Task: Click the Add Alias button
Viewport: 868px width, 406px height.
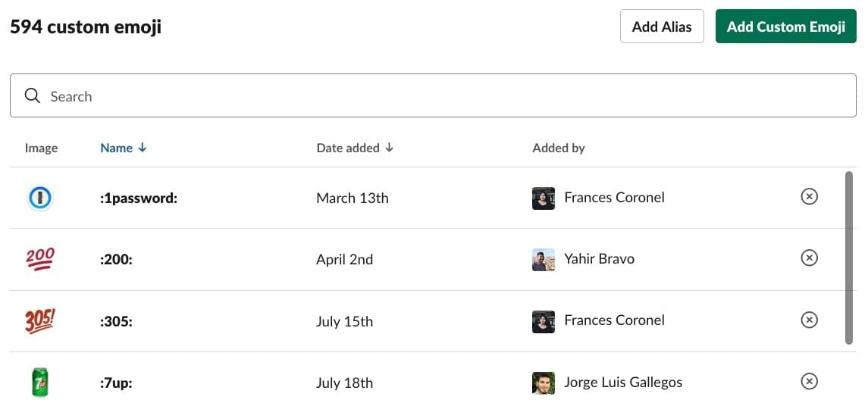Action: click(x=662, y=27)
